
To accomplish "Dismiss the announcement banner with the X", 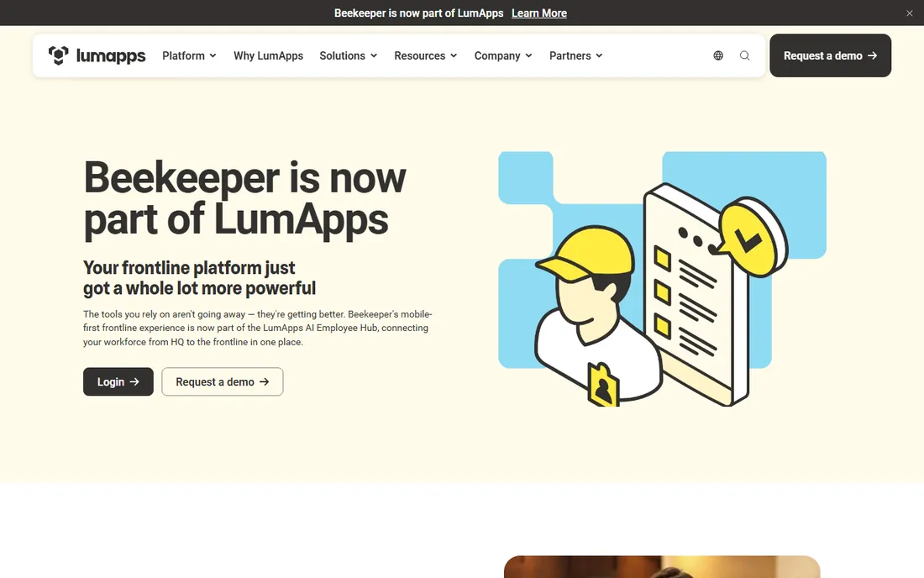I will point(909,13).
